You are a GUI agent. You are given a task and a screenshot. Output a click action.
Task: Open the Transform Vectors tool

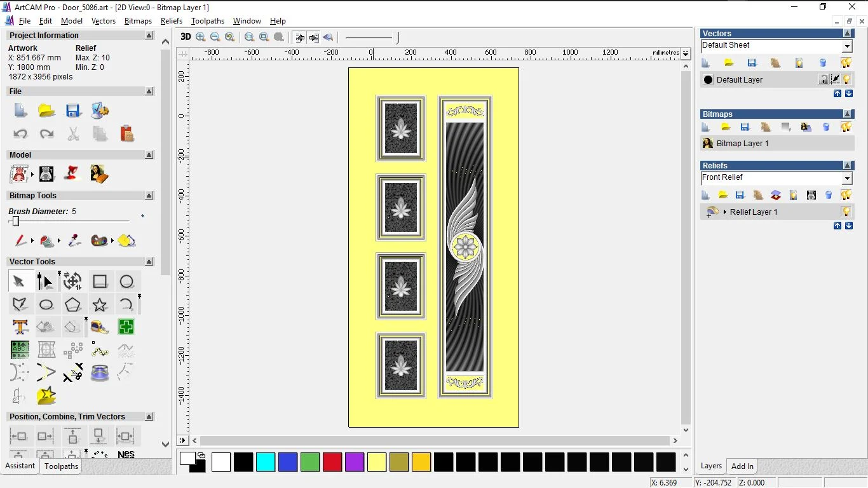(x=72, y=281)
